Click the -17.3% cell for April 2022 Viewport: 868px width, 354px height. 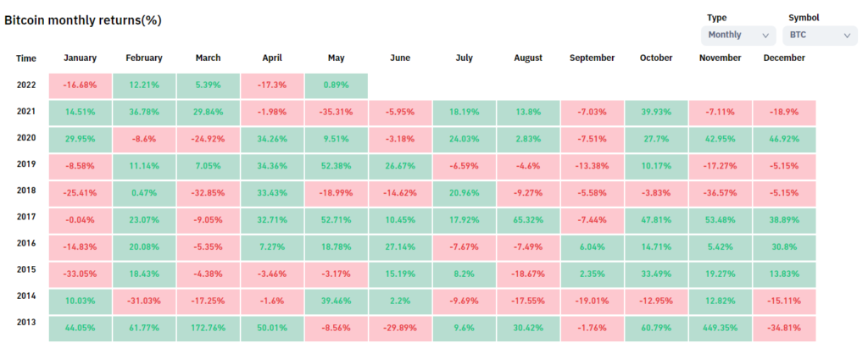point(271,86)
